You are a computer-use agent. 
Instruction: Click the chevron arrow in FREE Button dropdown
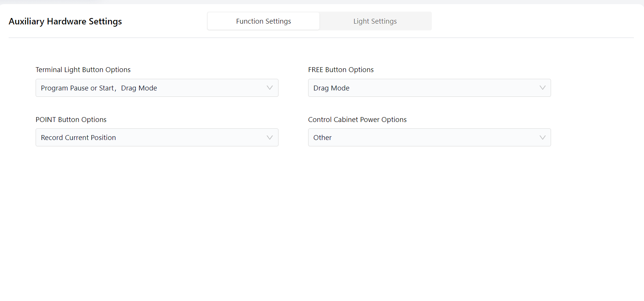(x=542, y=88)
